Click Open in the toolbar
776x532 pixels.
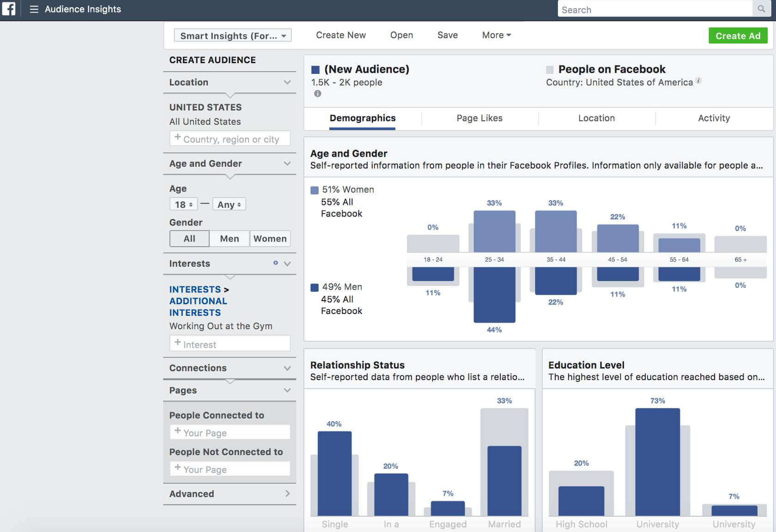(402, 35)
